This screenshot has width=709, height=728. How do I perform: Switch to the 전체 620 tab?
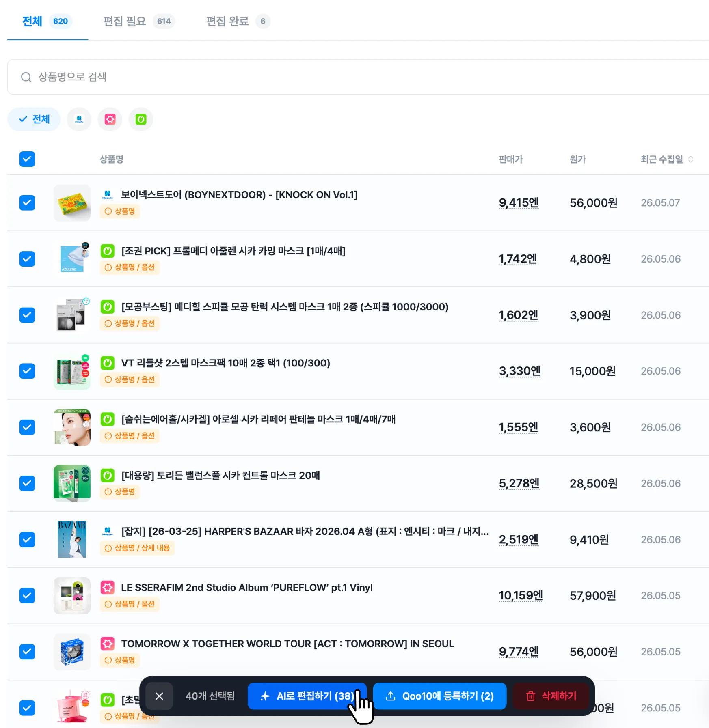pos(47,21)
